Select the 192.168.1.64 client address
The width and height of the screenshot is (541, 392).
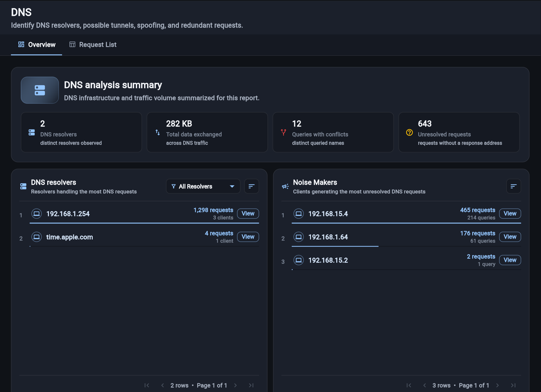point(328,237)
